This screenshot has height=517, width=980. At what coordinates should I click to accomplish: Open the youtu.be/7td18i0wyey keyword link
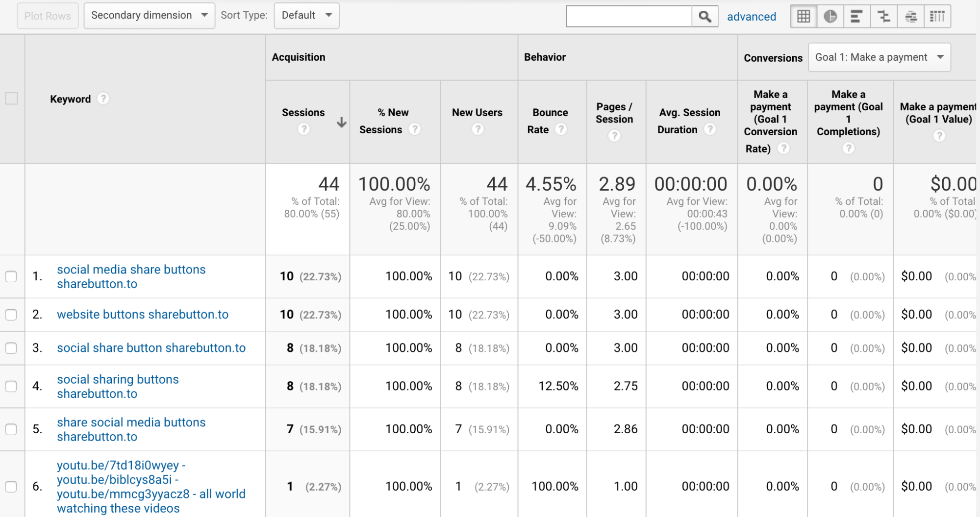pos(151,487)
